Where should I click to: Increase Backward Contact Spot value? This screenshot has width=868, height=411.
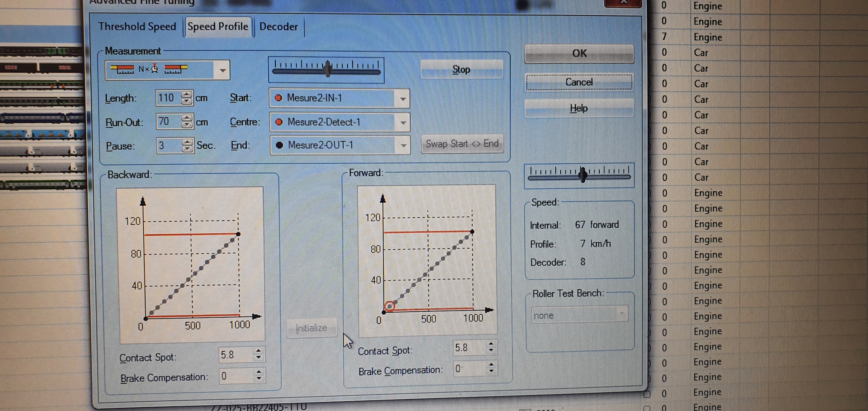pyautogui.click(x=259, y=351)
